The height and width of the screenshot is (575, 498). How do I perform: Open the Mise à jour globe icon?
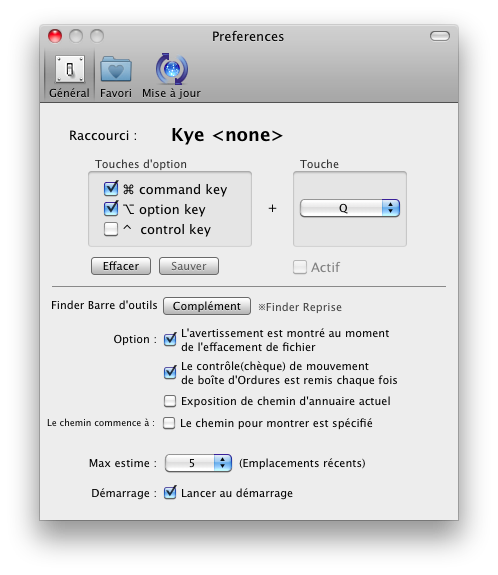pos(172,69)
